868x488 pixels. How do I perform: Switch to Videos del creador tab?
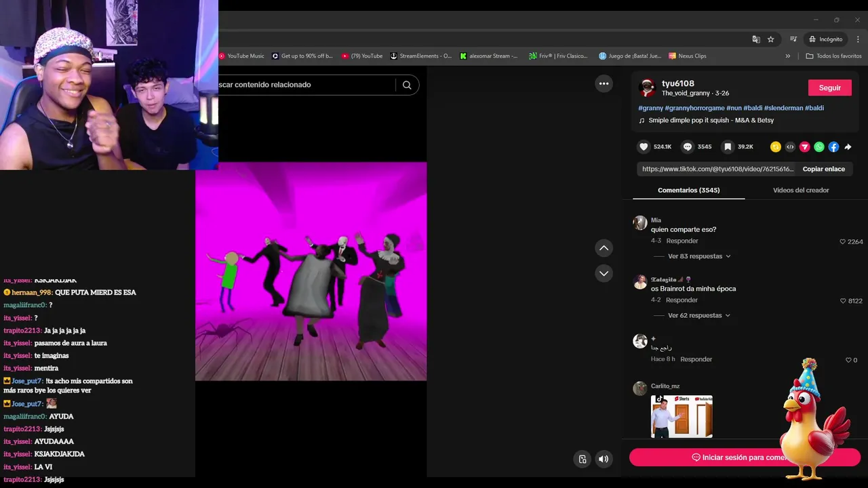[801, 190]
